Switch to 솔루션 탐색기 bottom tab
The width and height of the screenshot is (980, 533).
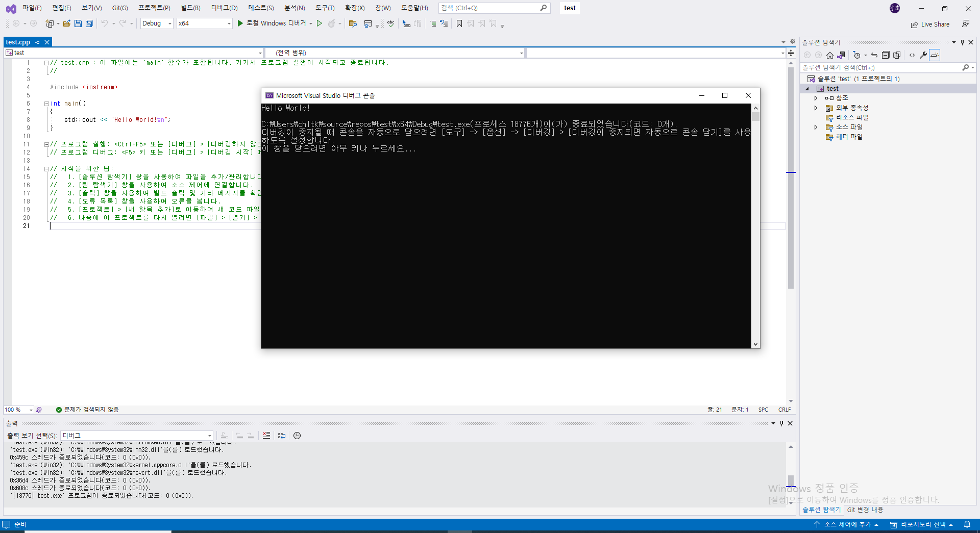821,510
